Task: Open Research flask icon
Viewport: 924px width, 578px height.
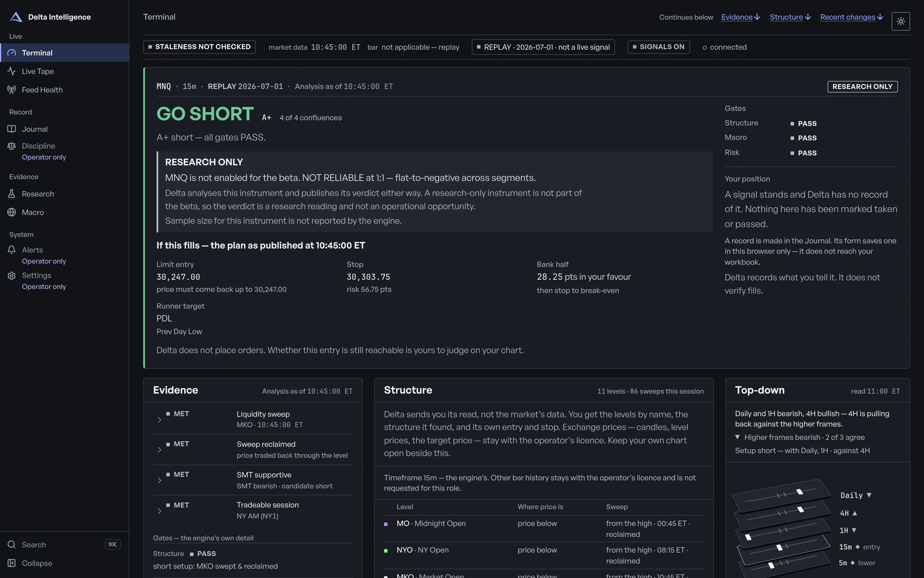Action: point(12,194)
